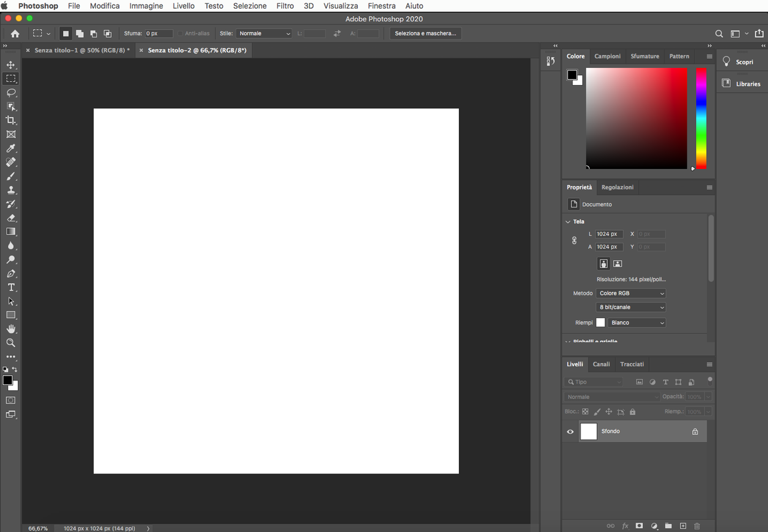
Task: Open the Stile dropdown set to Normale
Action: (x=264, y=33)
